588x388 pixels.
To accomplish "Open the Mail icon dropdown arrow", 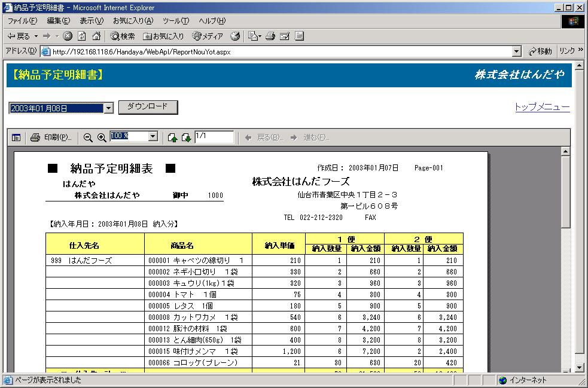I will click(260, 36).
